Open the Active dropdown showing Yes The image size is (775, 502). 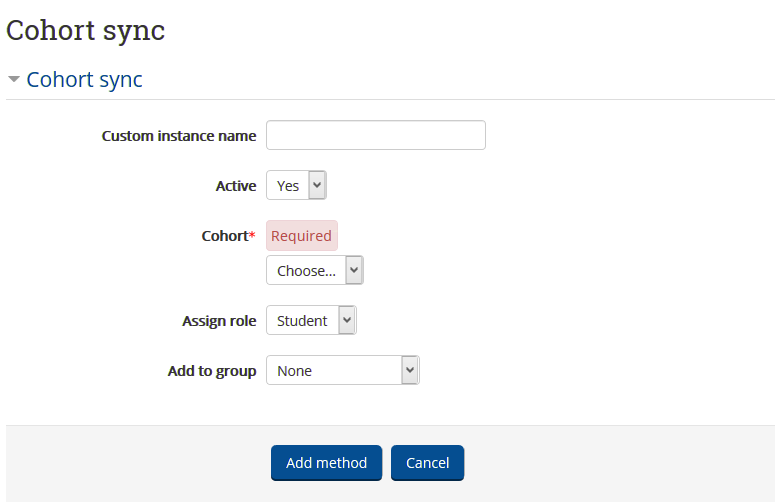(x=295, y=185)
